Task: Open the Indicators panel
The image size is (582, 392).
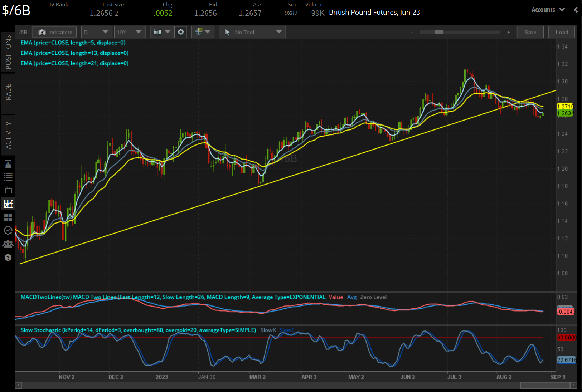Action: coord(54,32)
